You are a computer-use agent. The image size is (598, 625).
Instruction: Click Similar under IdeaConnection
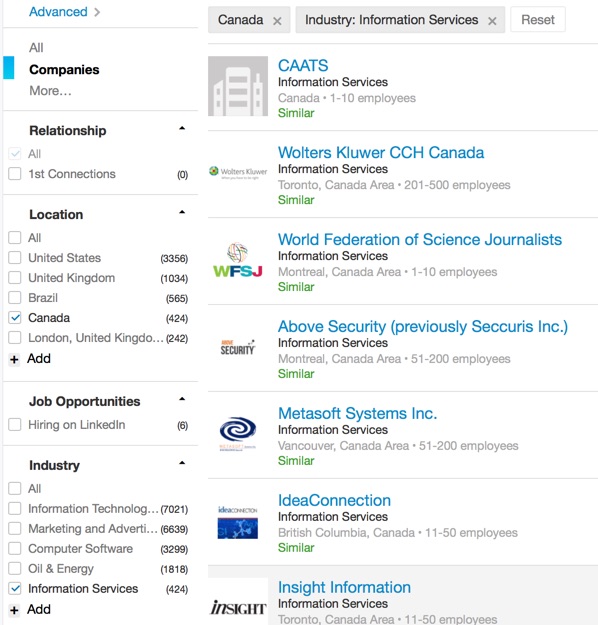[x=296, y=547]
